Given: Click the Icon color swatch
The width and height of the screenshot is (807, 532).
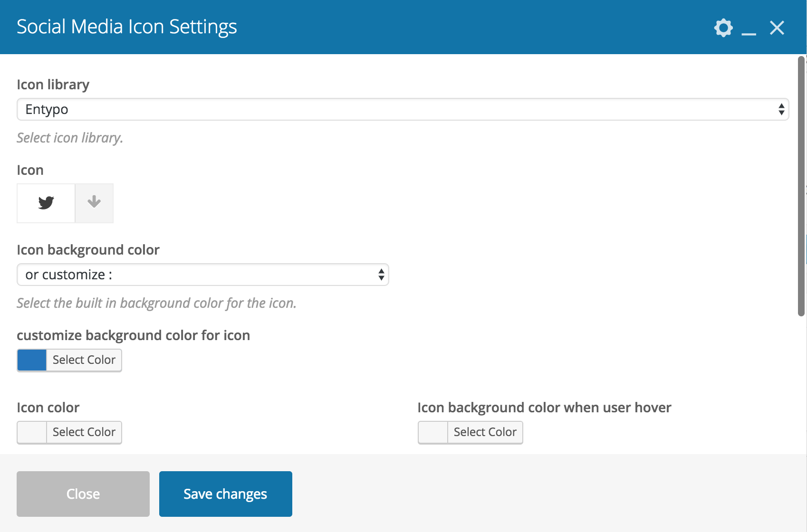Looking at the screenshot, I should [32, 432].
